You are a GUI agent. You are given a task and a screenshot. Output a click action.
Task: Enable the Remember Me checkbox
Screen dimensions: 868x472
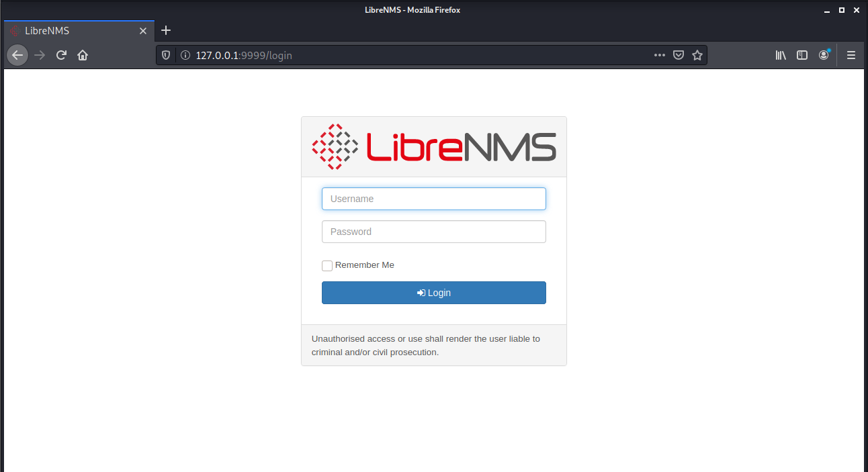coord(327,266)
